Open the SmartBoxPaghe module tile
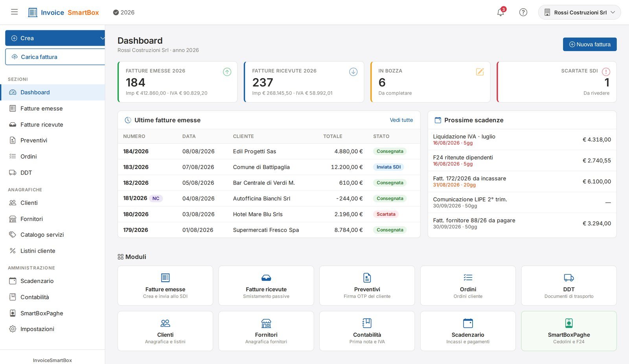The image size is (629, 364). click(x=568, y=331)
